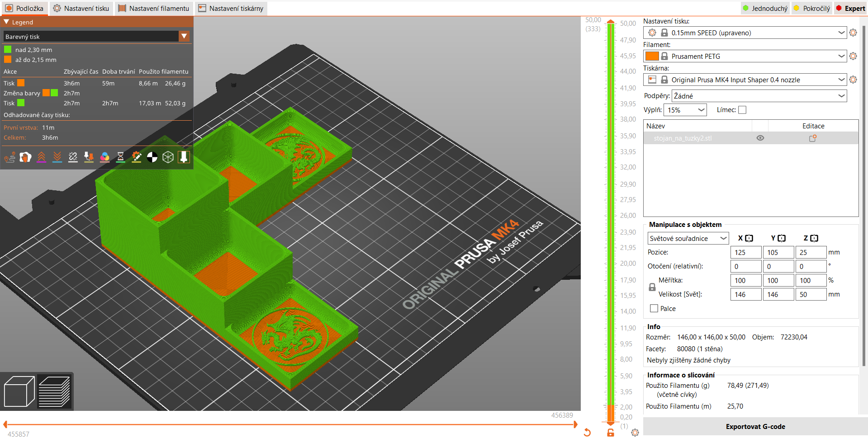Toggle color changes visibility icon
Image resolution: width=868 pixels, height=438 pixels.
pyautogui.click(x=104, y=157)
